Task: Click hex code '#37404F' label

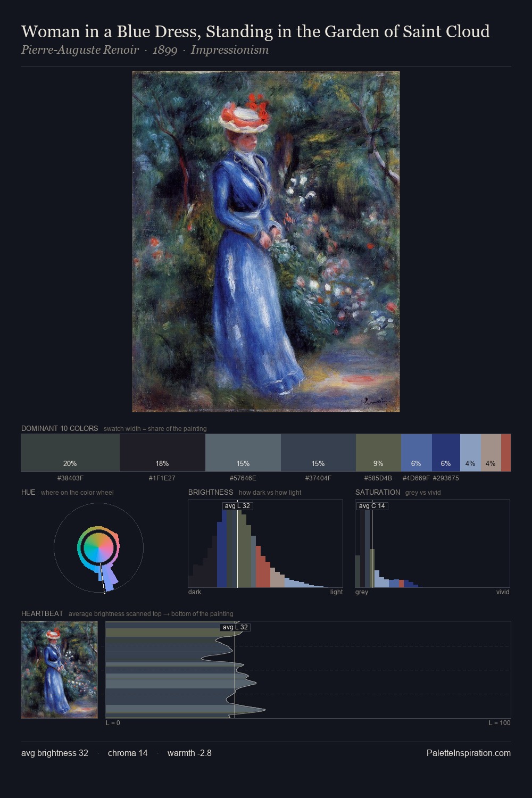Action: 318,478
